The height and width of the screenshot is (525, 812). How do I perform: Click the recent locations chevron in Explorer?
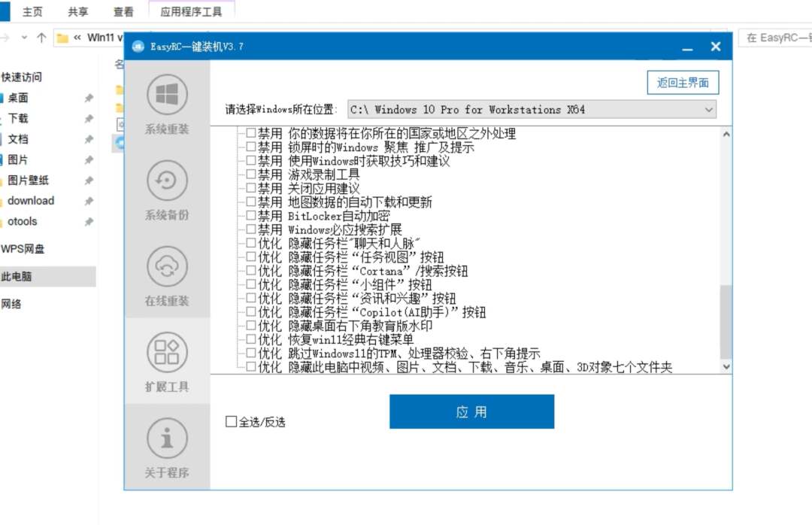click(24, 38)
